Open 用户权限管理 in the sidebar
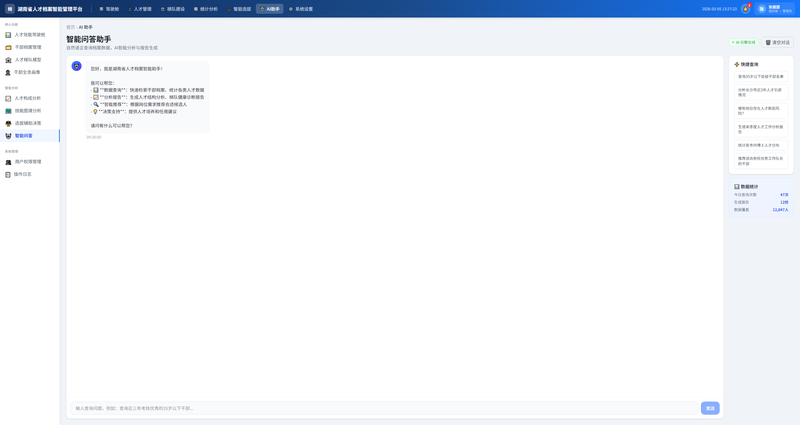The image size is (800, 425). [x=30, y=162]
